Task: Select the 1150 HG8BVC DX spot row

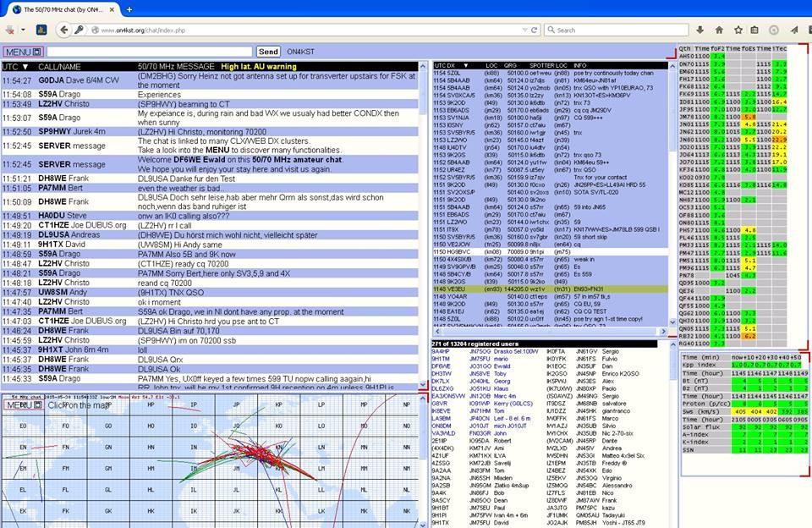Action: [x=550, y=252]
